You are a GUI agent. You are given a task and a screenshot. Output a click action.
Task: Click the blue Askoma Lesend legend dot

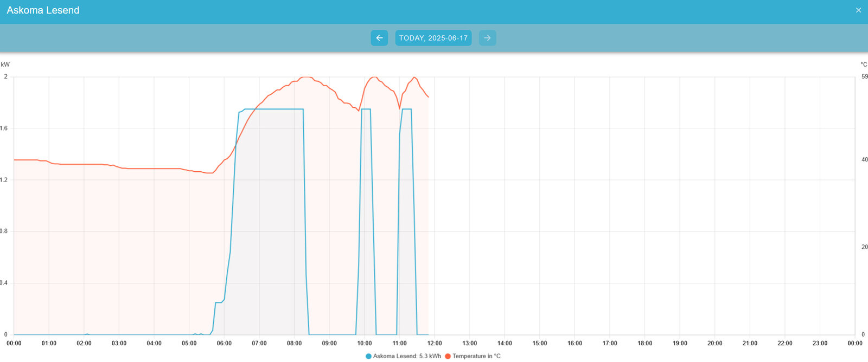point(369,356)
